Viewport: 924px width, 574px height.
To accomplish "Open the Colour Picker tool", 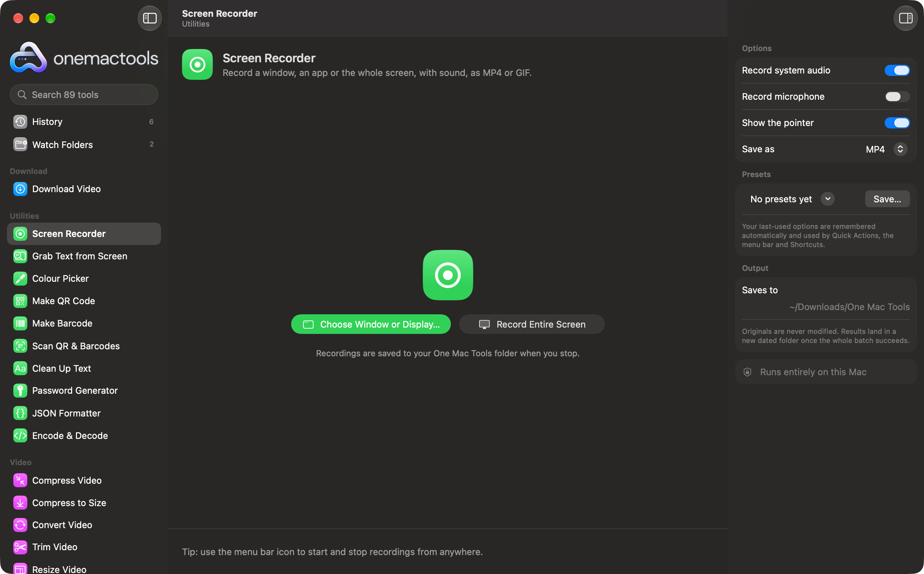I will [84, 279].
